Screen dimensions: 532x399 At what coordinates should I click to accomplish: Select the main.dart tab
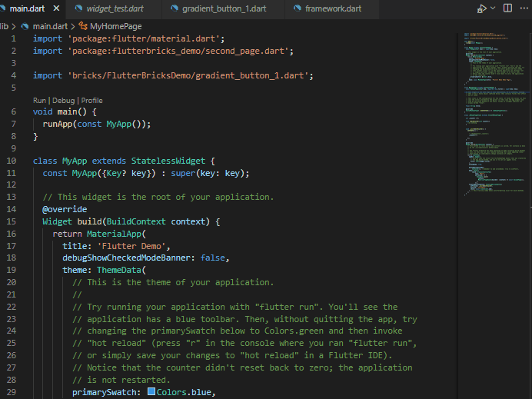coord(27,8)
